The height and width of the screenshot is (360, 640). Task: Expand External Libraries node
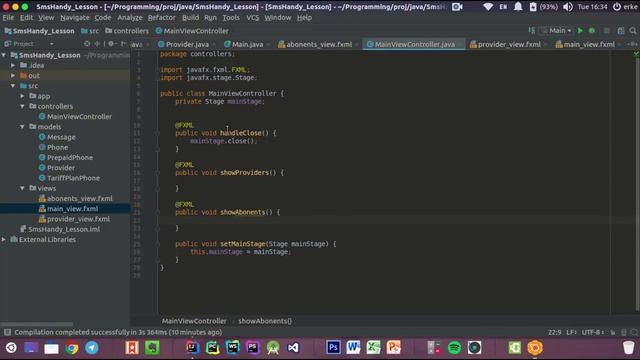coord(4,240)
